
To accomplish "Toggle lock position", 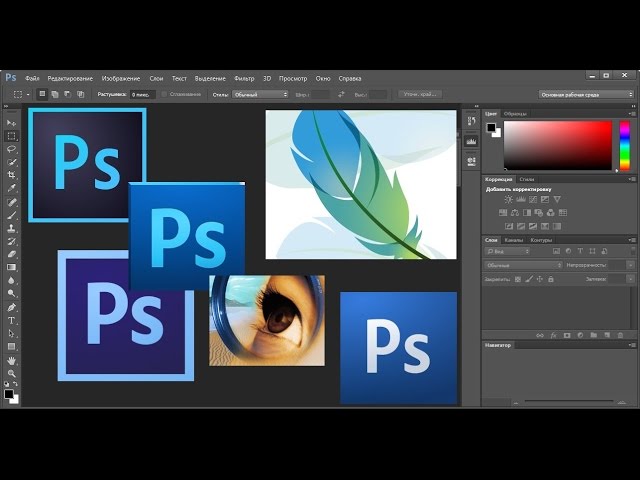I will click(540, 279).
